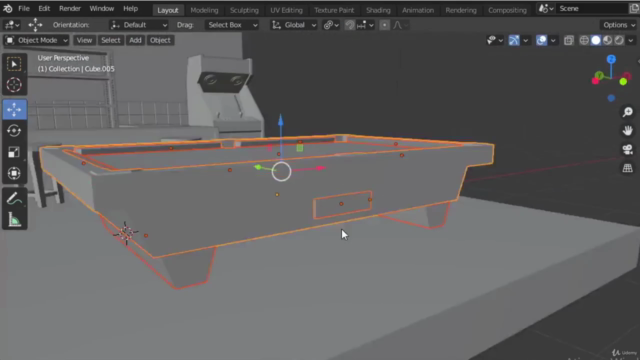Click the red X axis gizmo ball
640x360 pixels.
point(596,81)
